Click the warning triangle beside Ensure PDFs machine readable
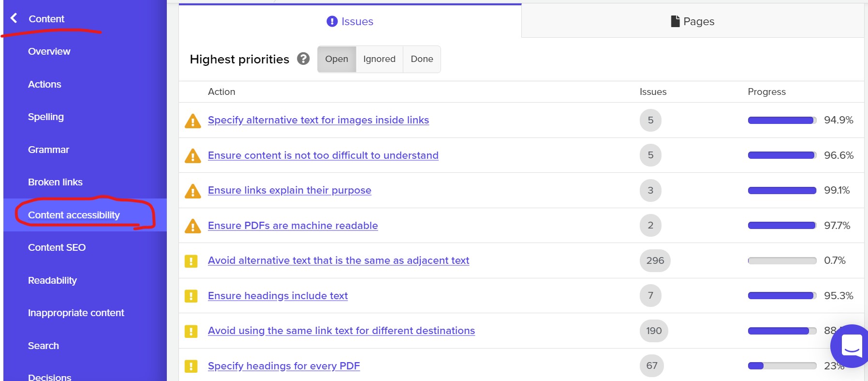 pyautogui.click(x=193, y=226)
